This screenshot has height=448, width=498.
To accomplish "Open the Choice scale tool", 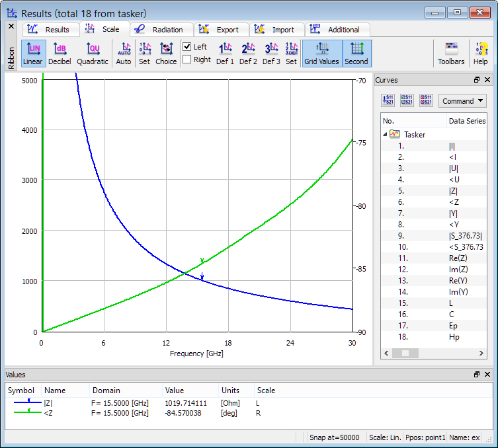I will [166, 54].
